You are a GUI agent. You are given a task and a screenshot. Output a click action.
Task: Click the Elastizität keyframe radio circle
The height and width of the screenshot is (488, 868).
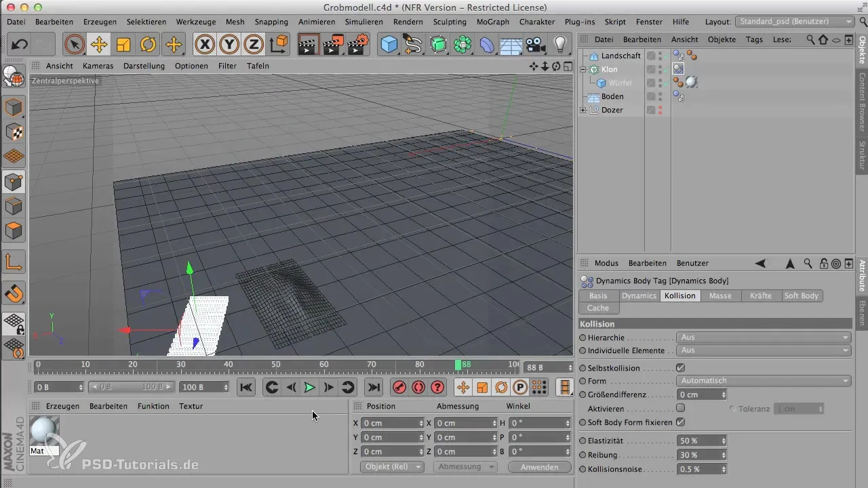[x=583, y=441]
